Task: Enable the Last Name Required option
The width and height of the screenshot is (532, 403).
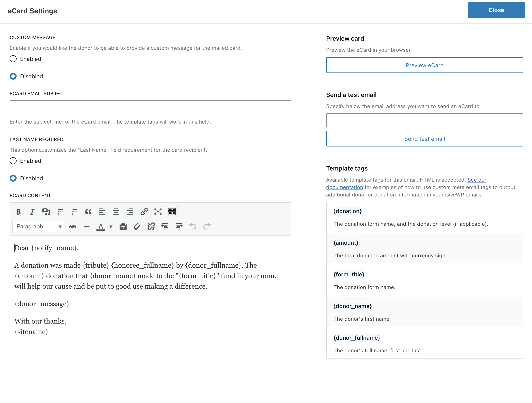Action: click(x=13, y=161)
